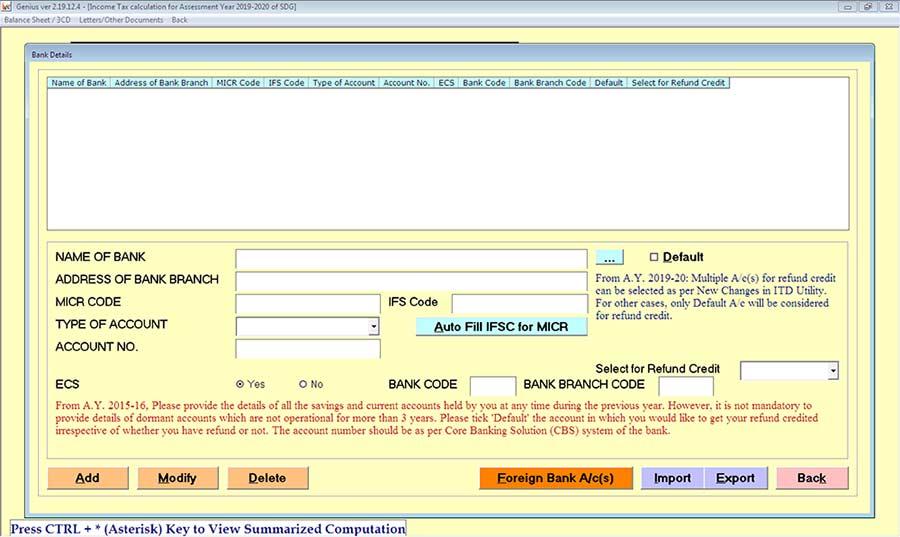Screen dimensions: 900x537
Task: Open the Type of Account dropdown
Action: click(x=374, y=326)
